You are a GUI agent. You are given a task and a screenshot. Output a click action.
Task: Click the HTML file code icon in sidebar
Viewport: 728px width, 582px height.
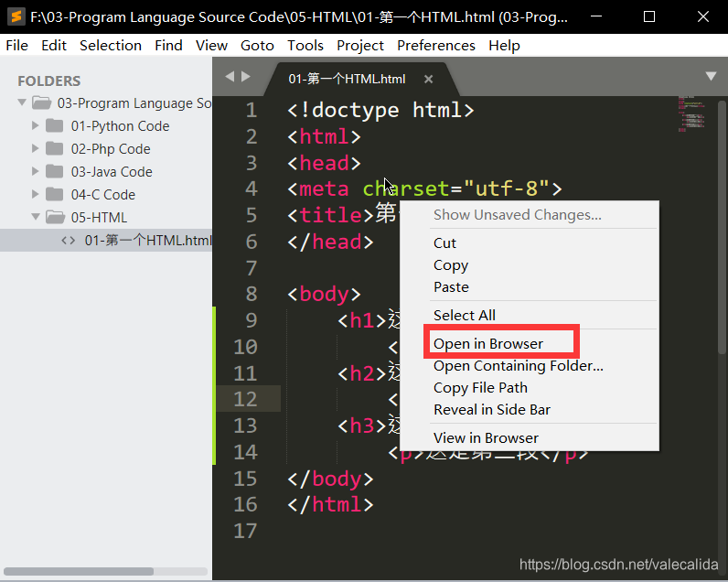pyautogui.click(x=69, y=240)
